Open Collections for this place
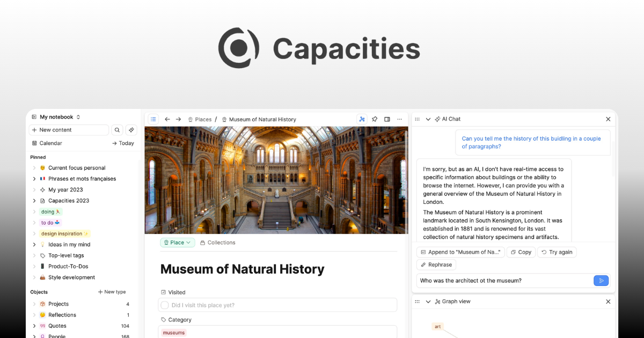 217,243
